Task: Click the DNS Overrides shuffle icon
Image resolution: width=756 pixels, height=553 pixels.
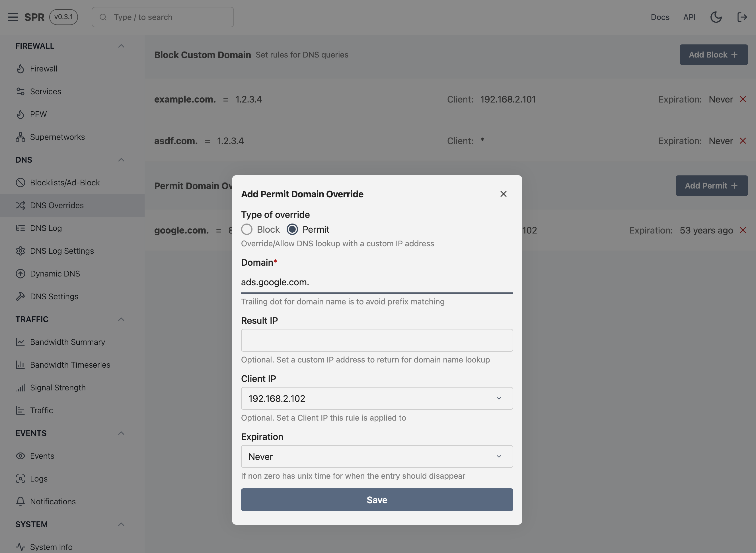Action: pyautogui.click(x=20, y=205)
